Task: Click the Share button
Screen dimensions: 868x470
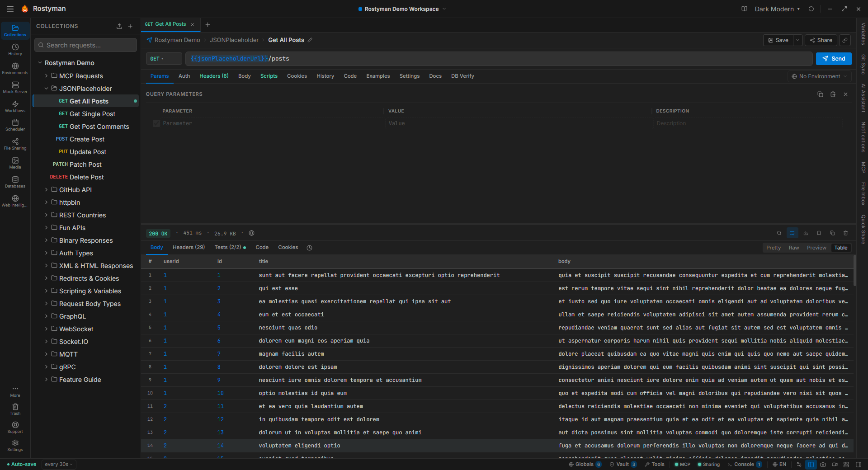Action: click(x=821, y=40)
